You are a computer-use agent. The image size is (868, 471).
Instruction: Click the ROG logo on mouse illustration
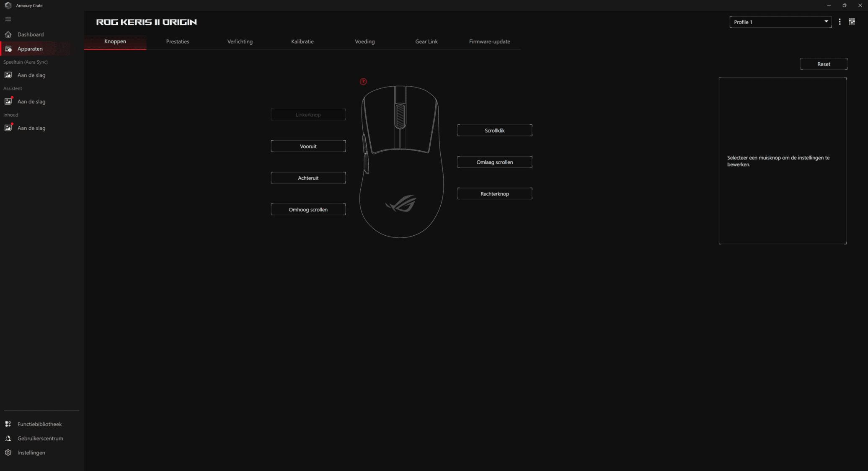[x=401, y=203]
